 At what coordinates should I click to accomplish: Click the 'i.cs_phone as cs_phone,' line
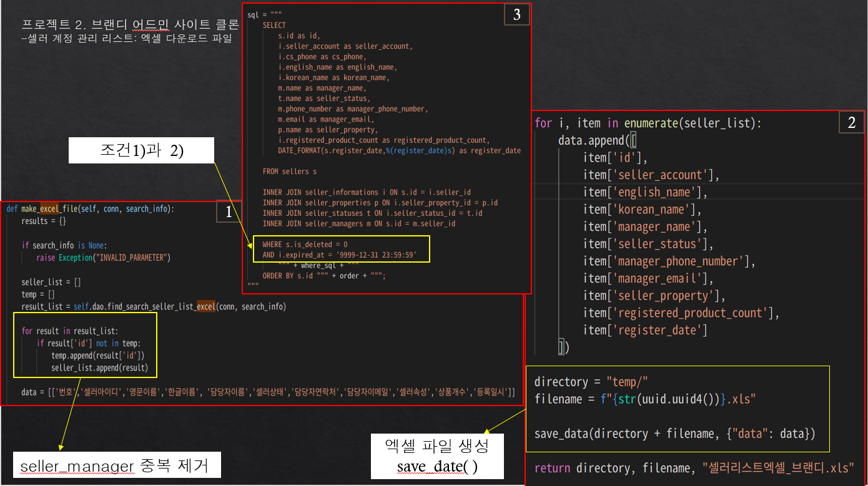coord(322,57)
